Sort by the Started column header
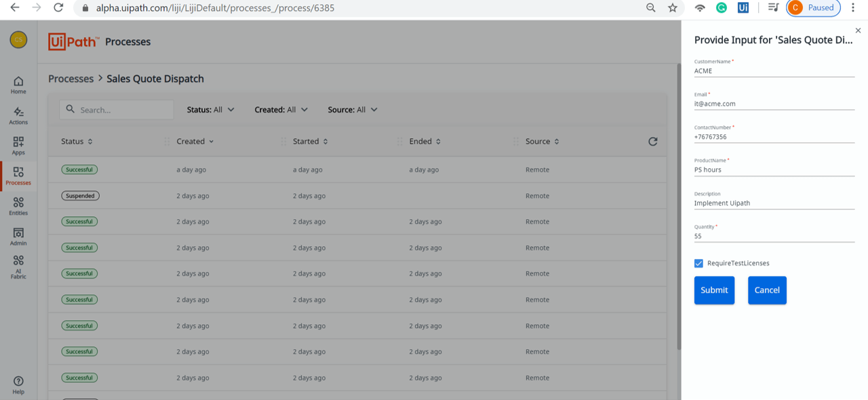The image size is (868, 400). pyautogui.click(x=311, y=142)
